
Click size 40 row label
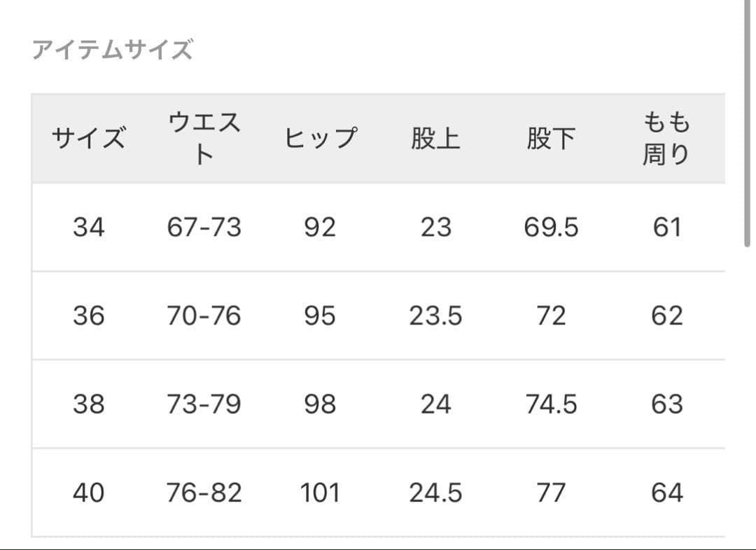88,493
